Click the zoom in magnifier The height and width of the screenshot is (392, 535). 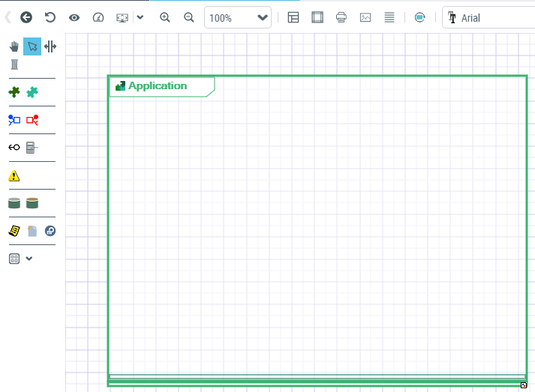[x=165, y=17]
